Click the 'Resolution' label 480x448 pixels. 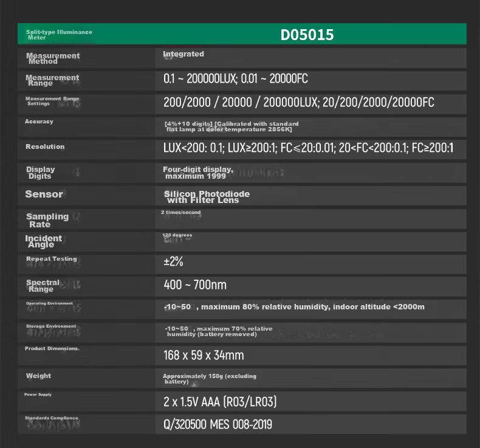click(45, 146)
